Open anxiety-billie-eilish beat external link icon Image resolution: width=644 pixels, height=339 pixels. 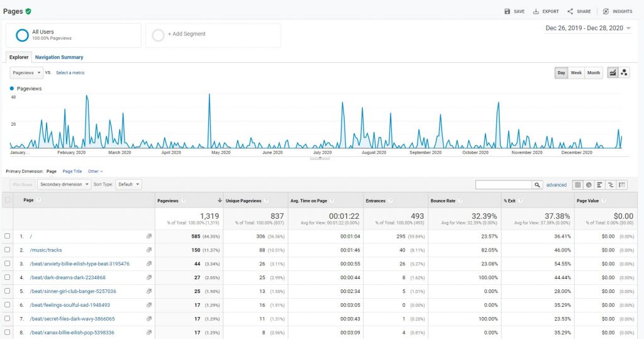pyautogui.click(x=149, y=264)
